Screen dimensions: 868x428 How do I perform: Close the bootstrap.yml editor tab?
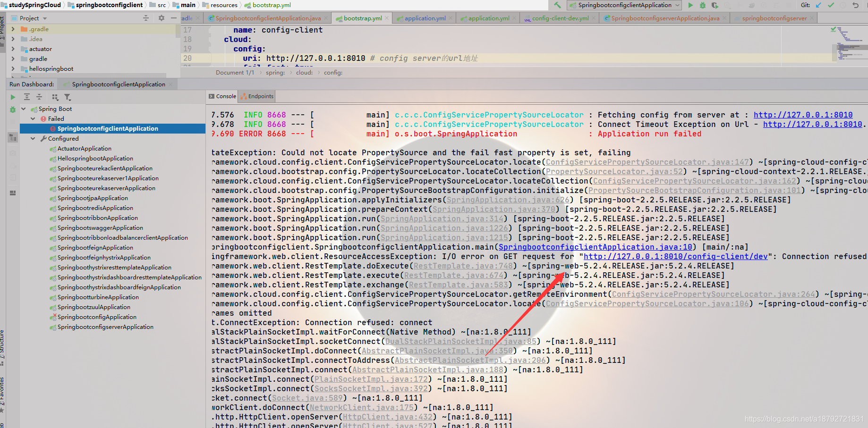[387, 18]
